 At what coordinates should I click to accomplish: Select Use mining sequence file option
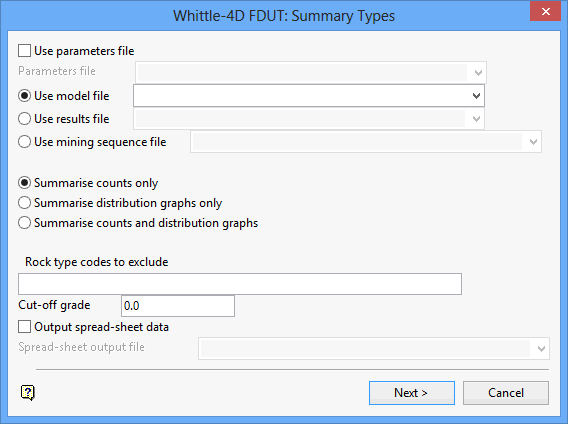(x=24, y=142)
